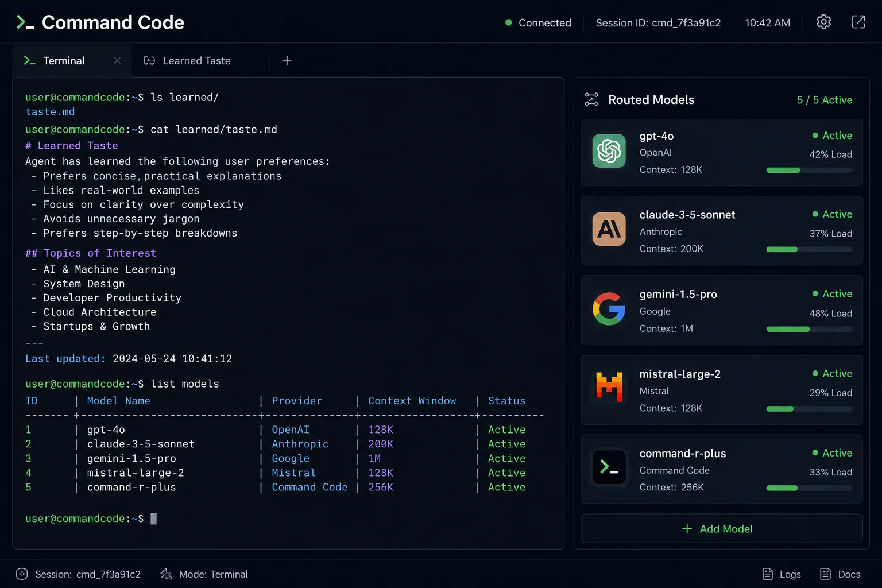Click the Terminal tab prompt icon
This screenshot has height=588, width=882.
[29, 60]
